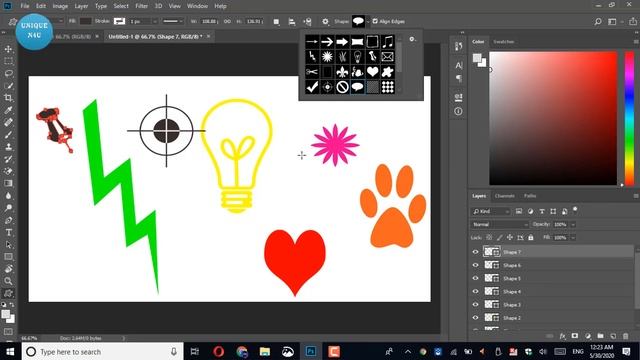Hide the Shape 7 layer
Screen dimensions: 640x360
(475, 252)
